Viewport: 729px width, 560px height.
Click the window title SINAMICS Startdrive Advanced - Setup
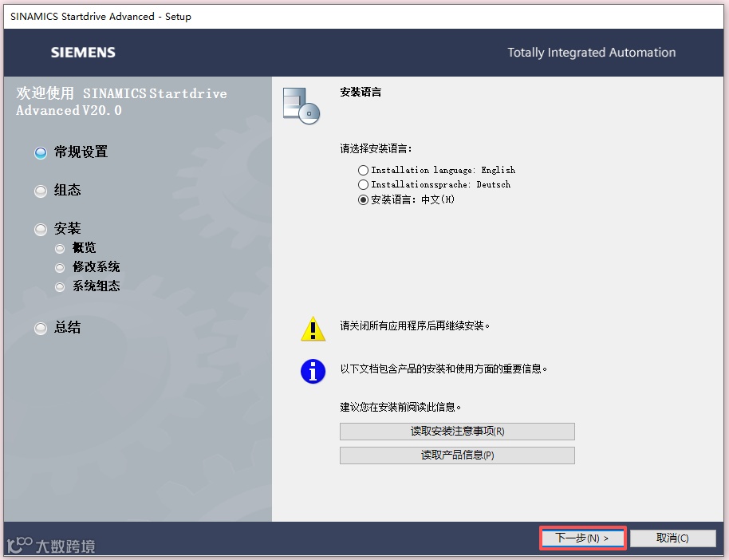click(x=100, y=17)
